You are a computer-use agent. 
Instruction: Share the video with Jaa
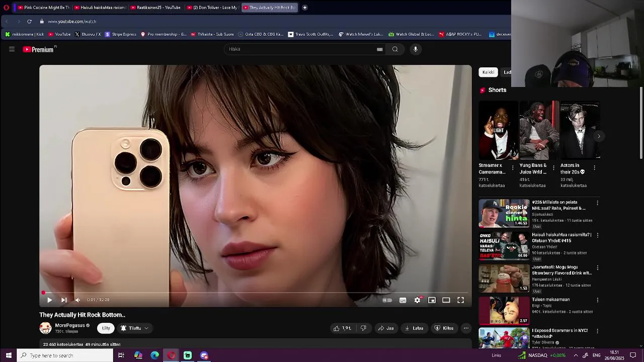pos(386,328)
